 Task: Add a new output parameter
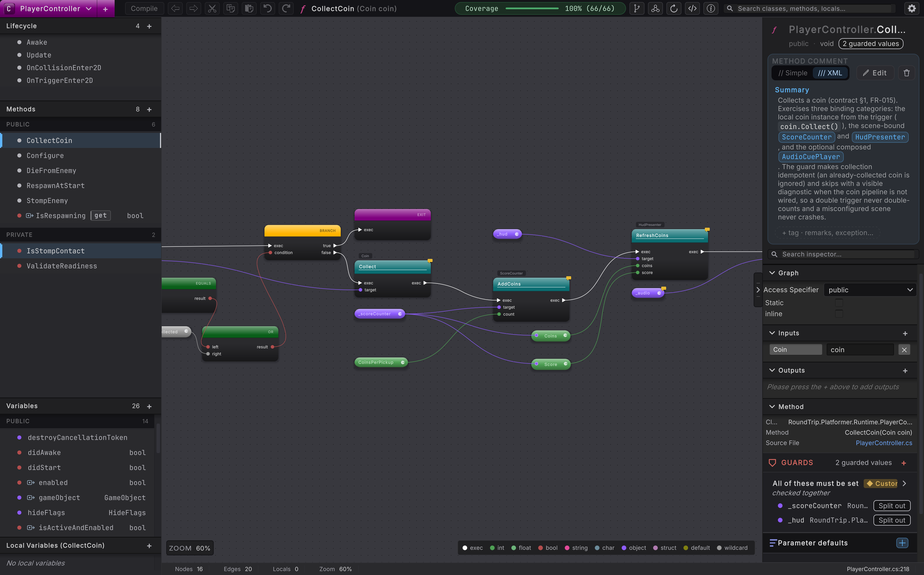(905, 371)
